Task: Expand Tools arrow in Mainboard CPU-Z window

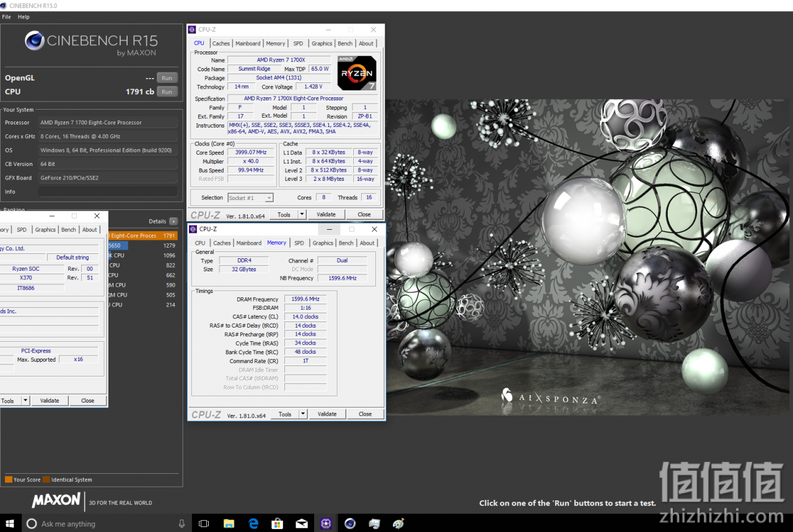Action: click(x=25, y=401)
